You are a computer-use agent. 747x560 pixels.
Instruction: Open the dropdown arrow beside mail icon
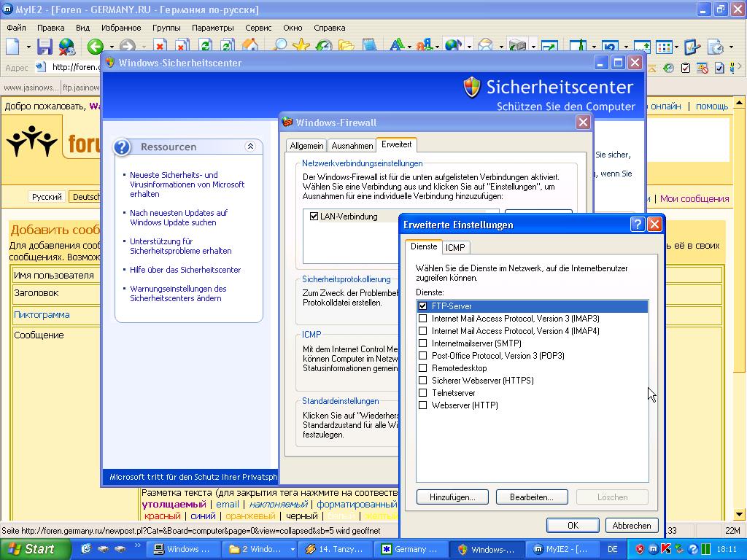click(501, 46)
